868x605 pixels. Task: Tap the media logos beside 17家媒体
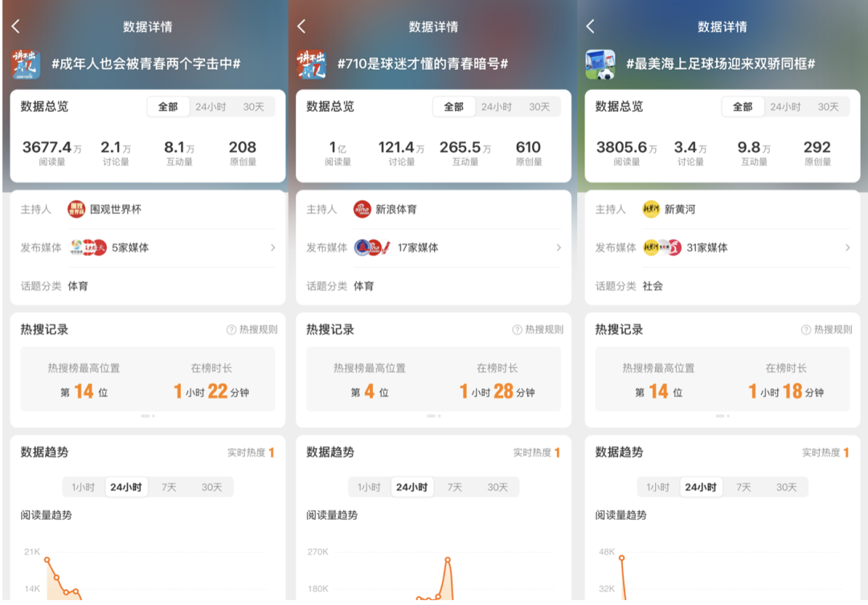[373, 247]
